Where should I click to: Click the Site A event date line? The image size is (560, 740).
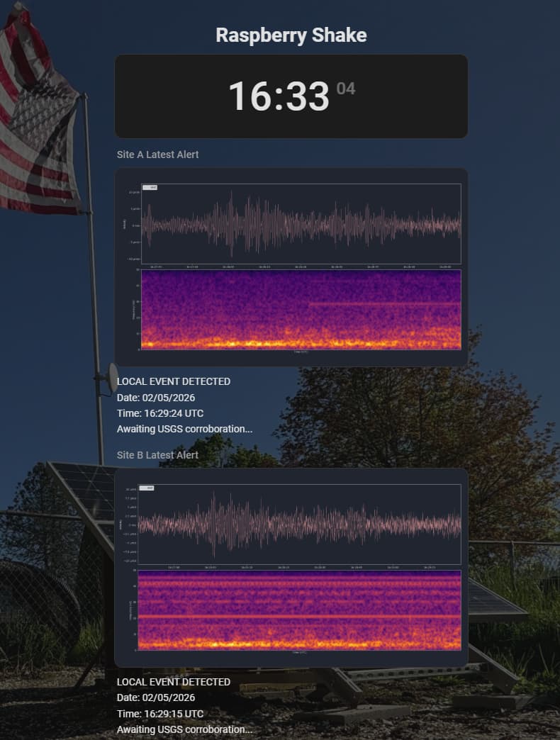coord(156,398)
